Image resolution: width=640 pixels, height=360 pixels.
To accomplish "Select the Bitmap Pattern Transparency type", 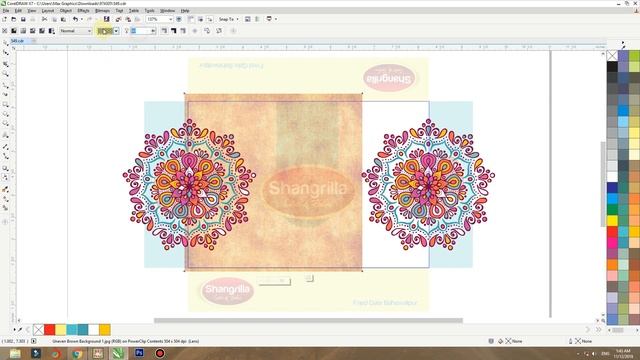I will tap(42, 31).
